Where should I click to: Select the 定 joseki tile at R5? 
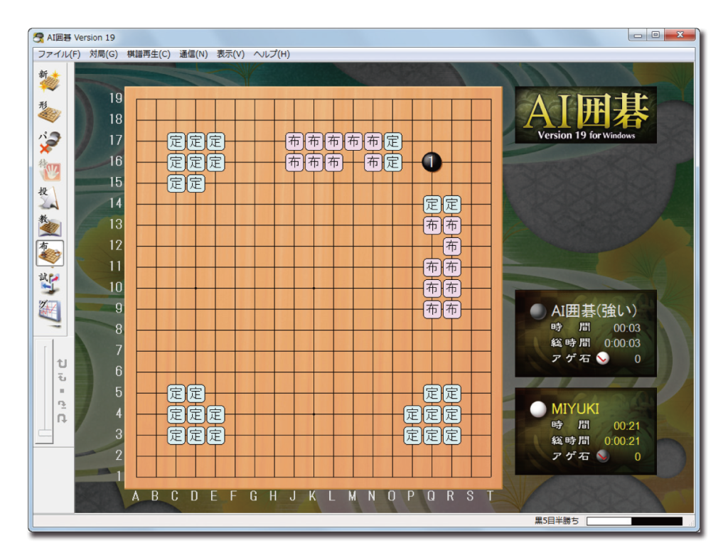pyautogui.click(x=451, y=394)
